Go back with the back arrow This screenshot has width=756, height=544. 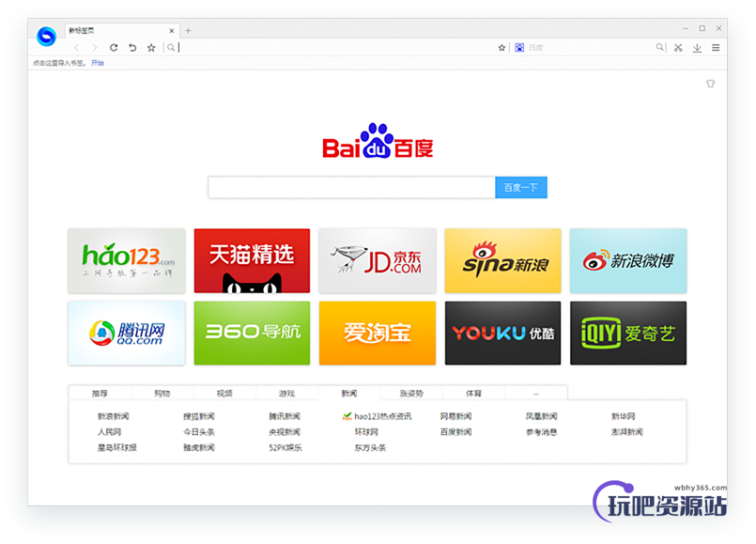[76, 47]
